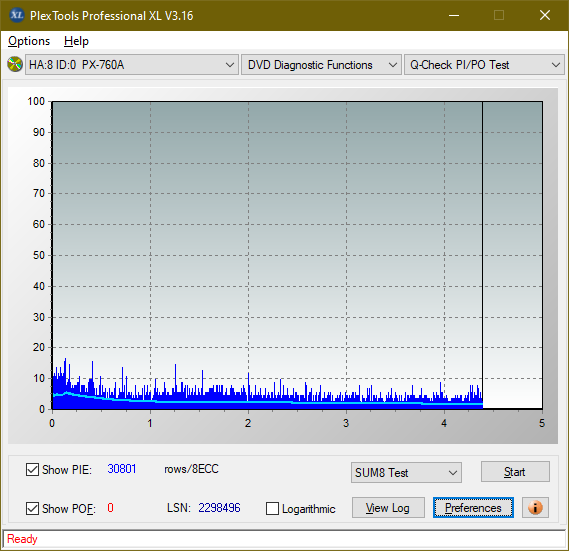Open the Q-Check PI/PO Test dropdown
569x551 pixels.
coord(484,65)
